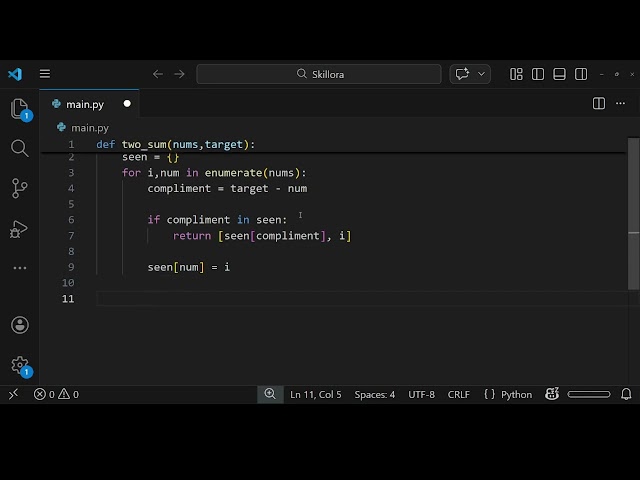Click the curly braces icon beside Python

click(489, 394)
